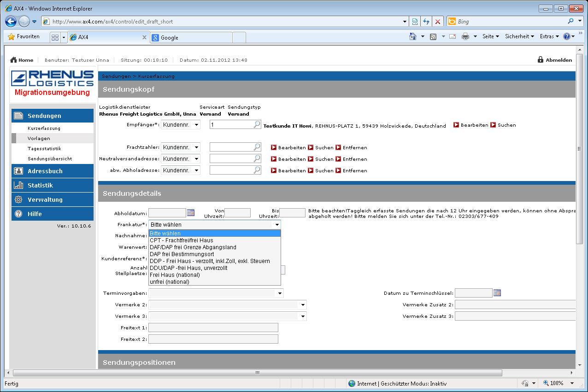Open the Vermerke 3 dropdown

tap(227, 316)
